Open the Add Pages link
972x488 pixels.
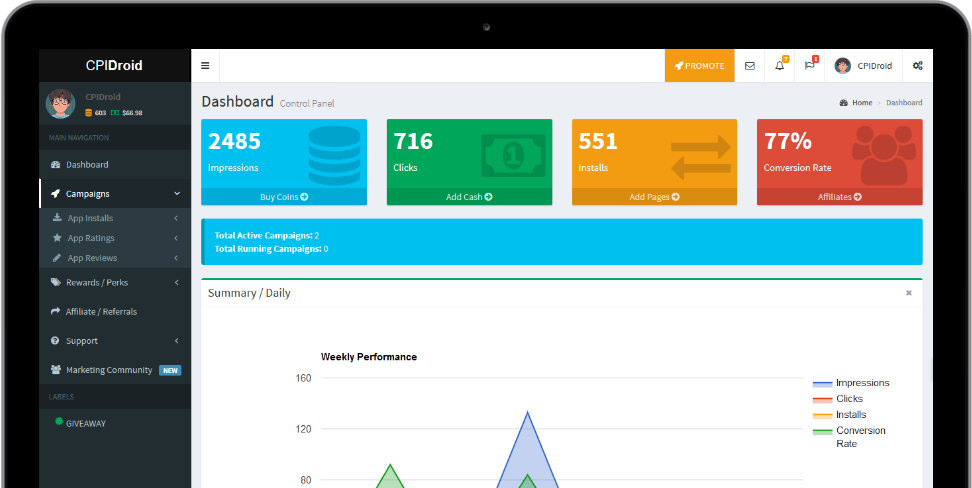(x=655, y=197)
